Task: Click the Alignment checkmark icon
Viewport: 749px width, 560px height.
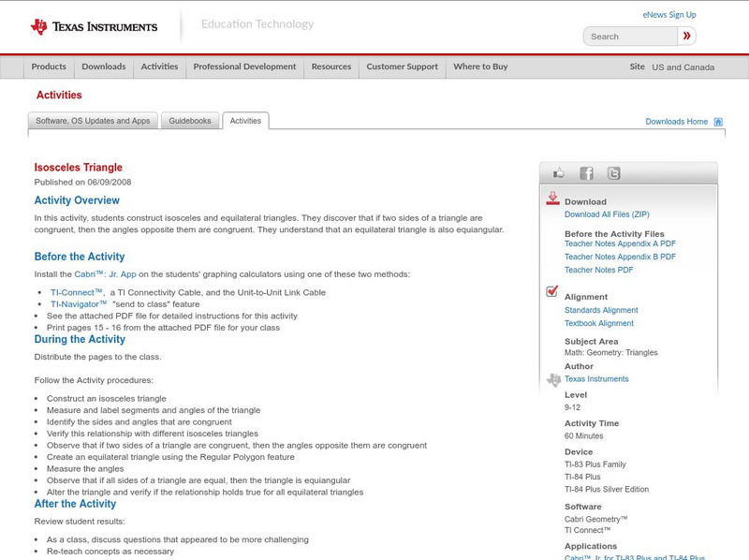Action: click(551, 291)
